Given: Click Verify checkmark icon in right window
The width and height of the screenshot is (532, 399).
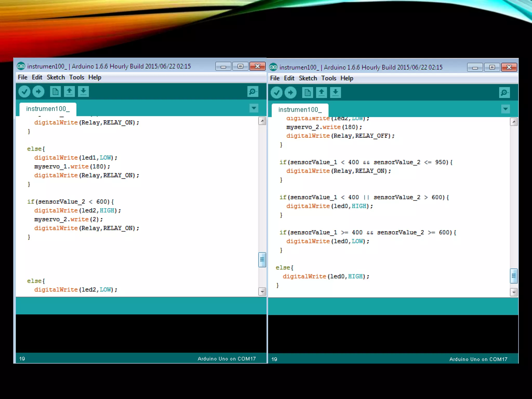Looking at the screenshot, I should (x=276, y=93).
